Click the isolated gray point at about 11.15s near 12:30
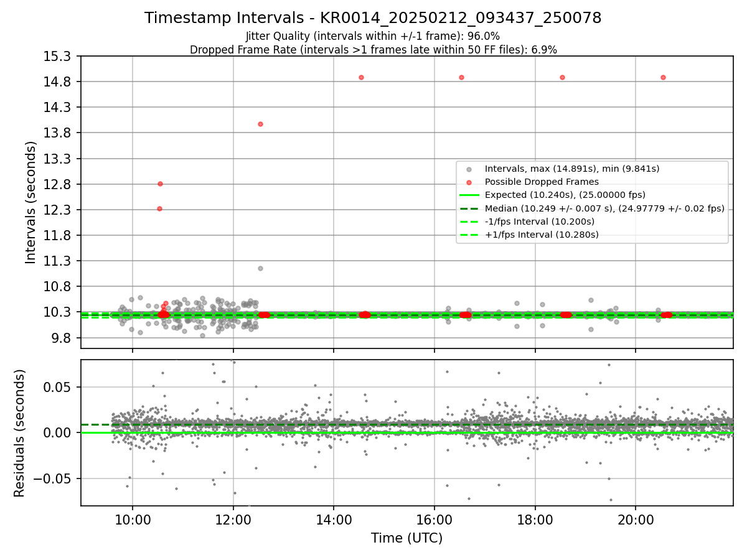Screen dimensions: 747x560 pos(260,268)
